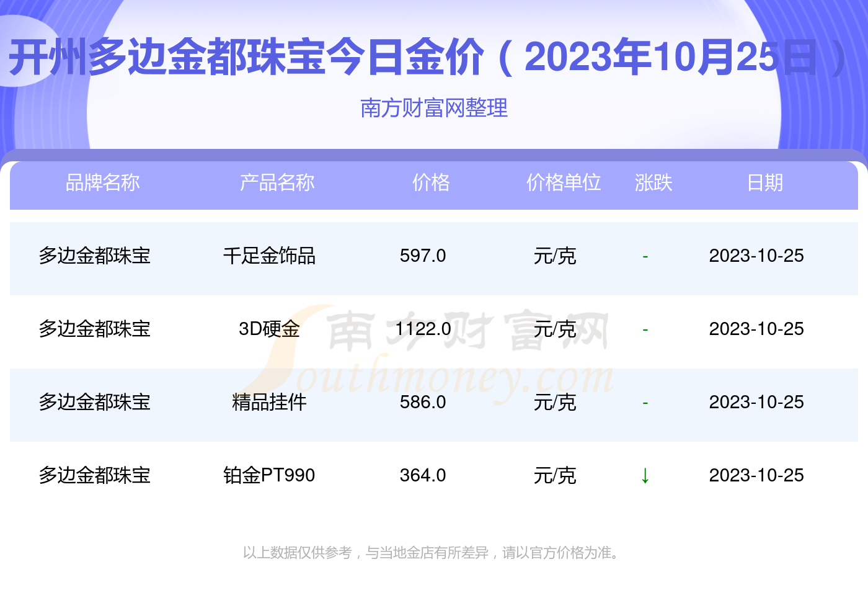
Task: Click the 元/克 unit in 3D硬金 row
Action: (555, 329)
